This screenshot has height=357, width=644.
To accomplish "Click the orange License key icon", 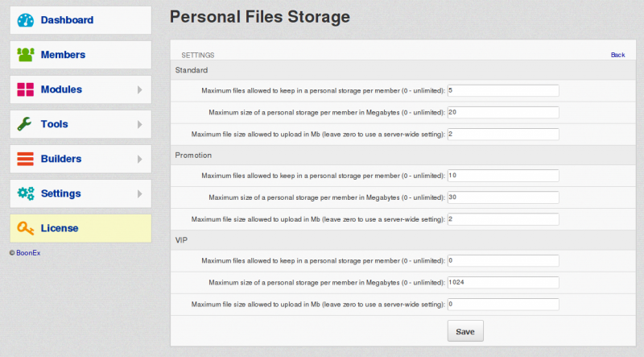I will 26,228.
